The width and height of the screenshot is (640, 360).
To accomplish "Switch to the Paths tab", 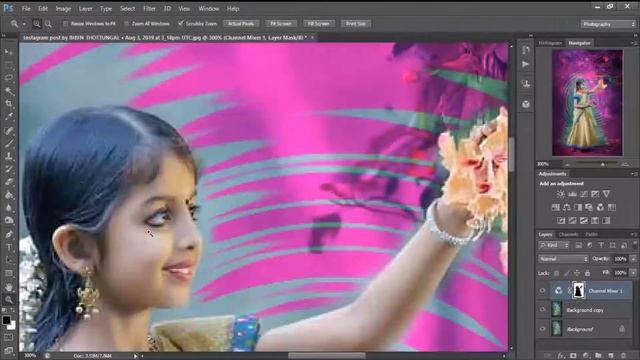I will click(591, 234).
